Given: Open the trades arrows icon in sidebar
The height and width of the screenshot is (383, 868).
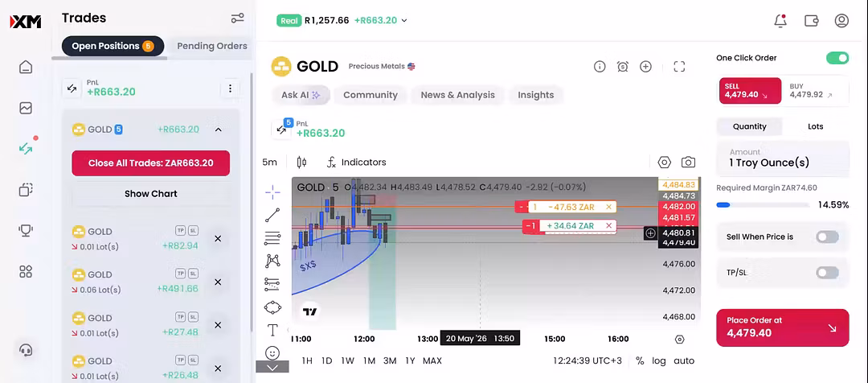Looking at the screenshot, I should 26,149.
